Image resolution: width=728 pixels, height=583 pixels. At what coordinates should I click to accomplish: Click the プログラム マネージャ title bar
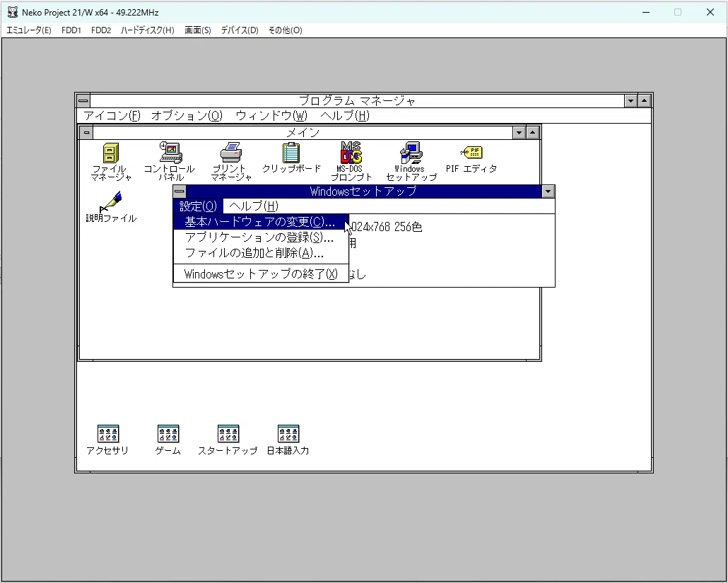pos(356,101)
